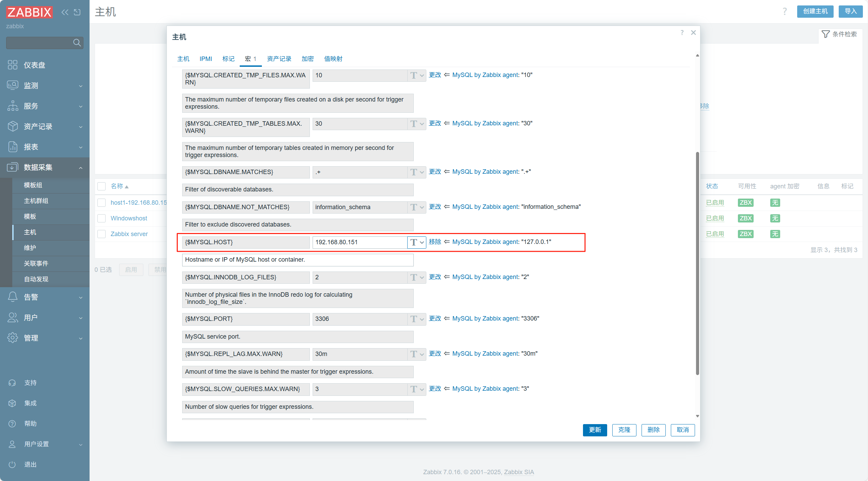Click 用户设置 person icon
868x481 pixels.
pos(12,444)
